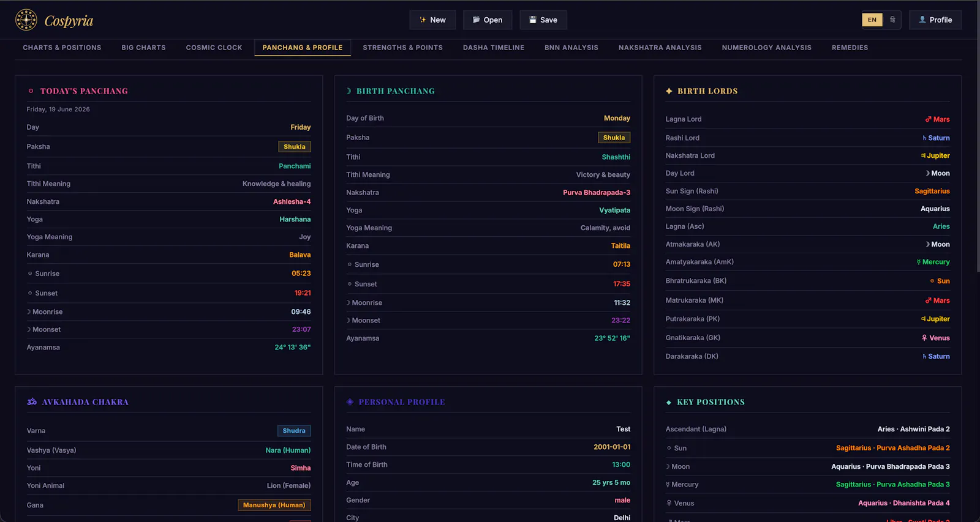
Task: Click the birth Karana value 'Taitila'
Action: click(620, 246)
